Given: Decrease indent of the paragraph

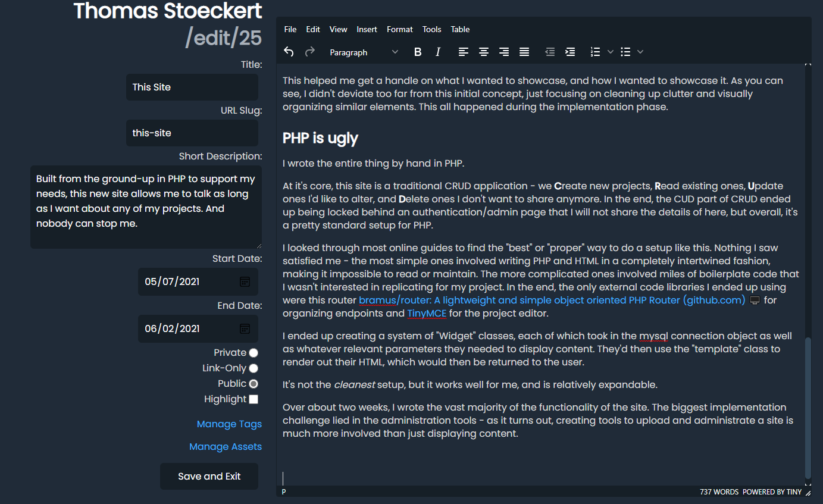Looking at the screenshot, I should click(x=550, y=52).
